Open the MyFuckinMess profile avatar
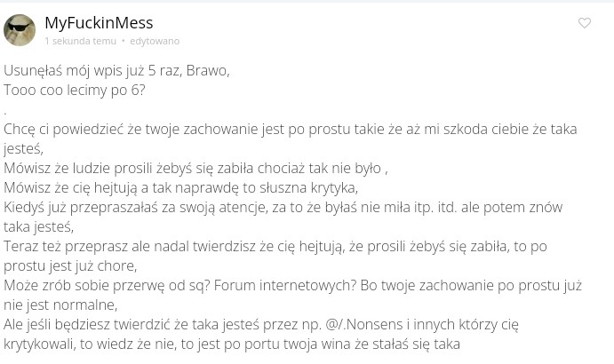 pos(20,30)
